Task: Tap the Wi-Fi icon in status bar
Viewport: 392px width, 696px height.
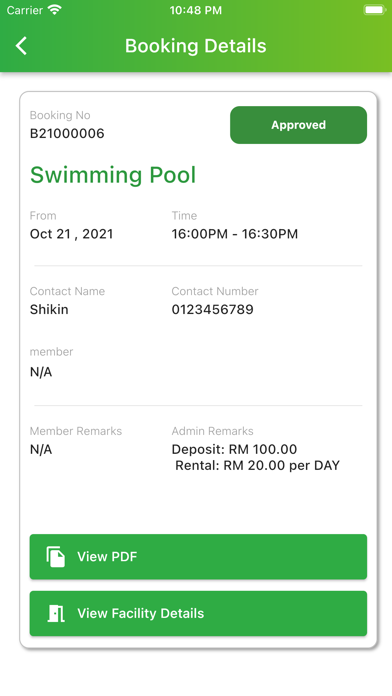Action: point(55,10)
